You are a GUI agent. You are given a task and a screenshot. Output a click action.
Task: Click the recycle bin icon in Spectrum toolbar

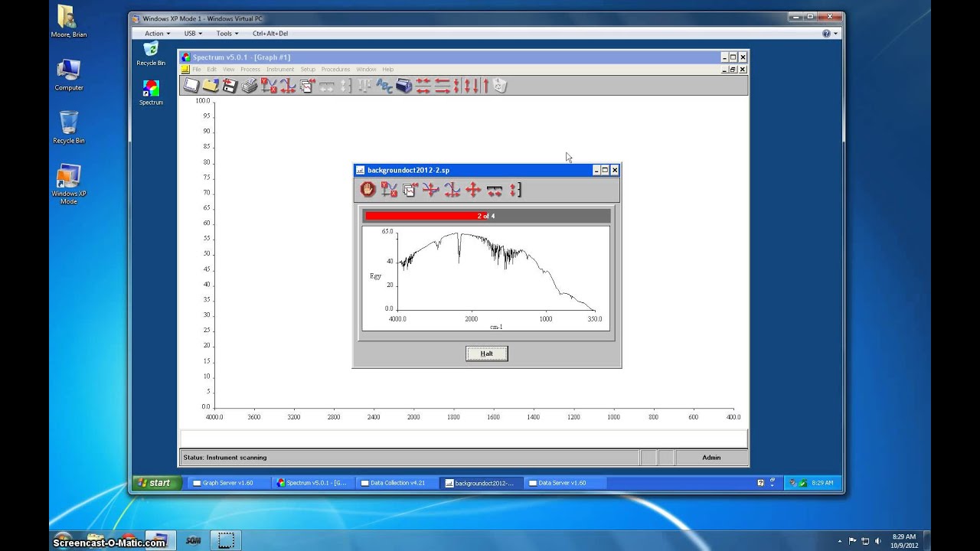coord(500,86)
